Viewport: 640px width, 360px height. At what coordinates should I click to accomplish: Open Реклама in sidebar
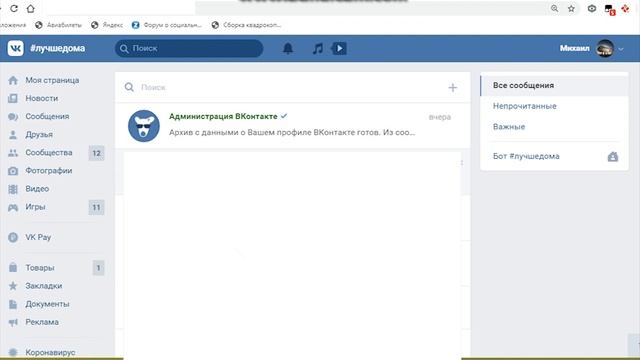[42, 322]
